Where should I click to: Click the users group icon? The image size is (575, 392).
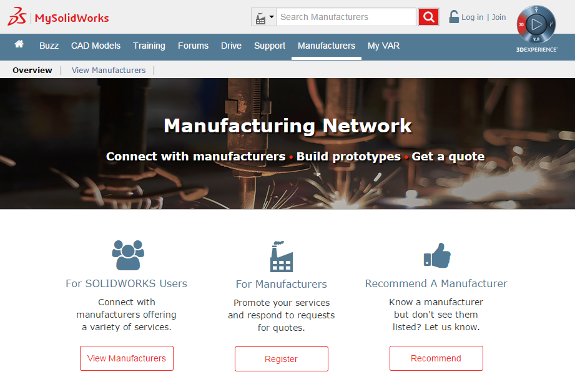[x=128, y=255]
